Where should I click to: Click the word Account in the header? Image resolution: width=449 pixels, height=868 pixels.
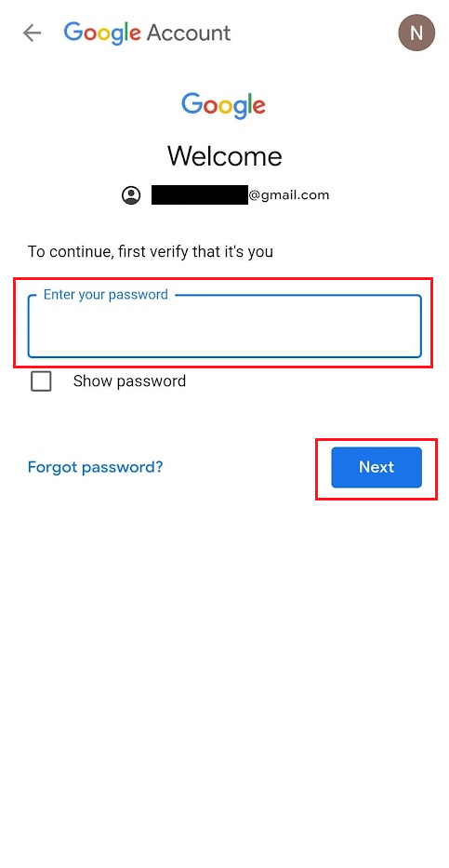pyautogui.click(x=189, y=33)
